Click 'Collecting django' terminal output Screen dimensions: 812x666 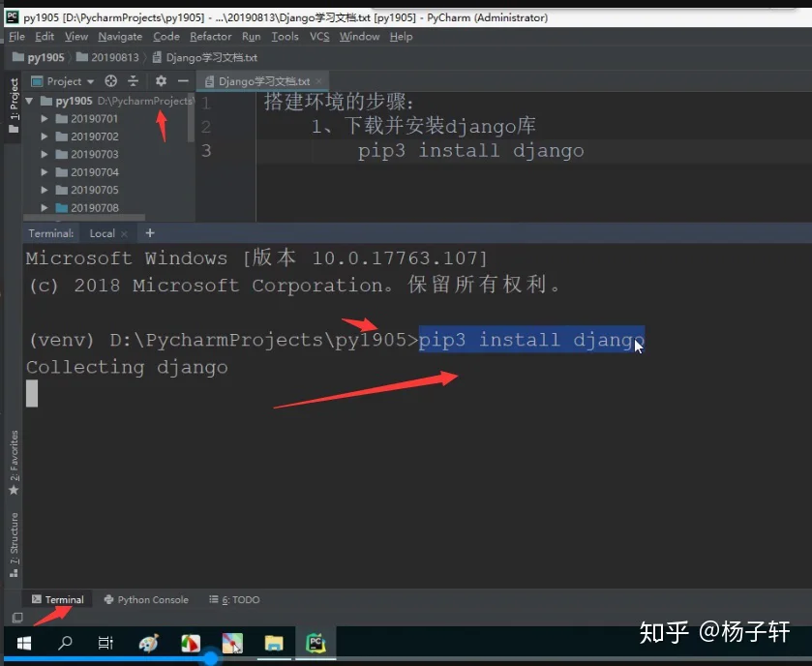[x=127, y=367]
